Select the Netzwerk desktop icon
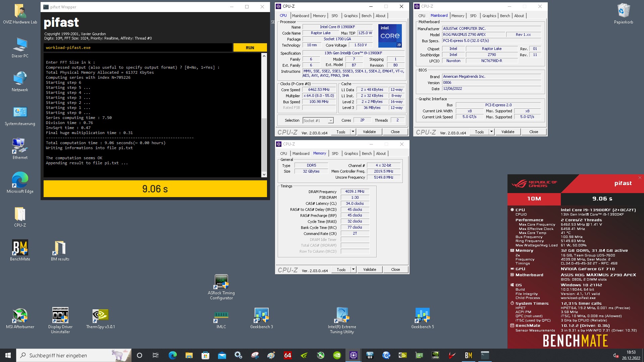 pos(20,81)
